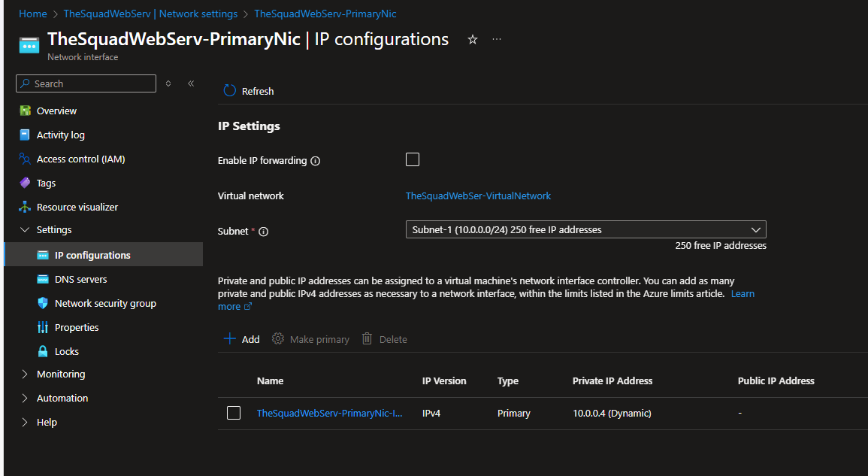Click the expand/collapse all menu arrows
The height and width of the screenshot is (476, 868).
168,83
